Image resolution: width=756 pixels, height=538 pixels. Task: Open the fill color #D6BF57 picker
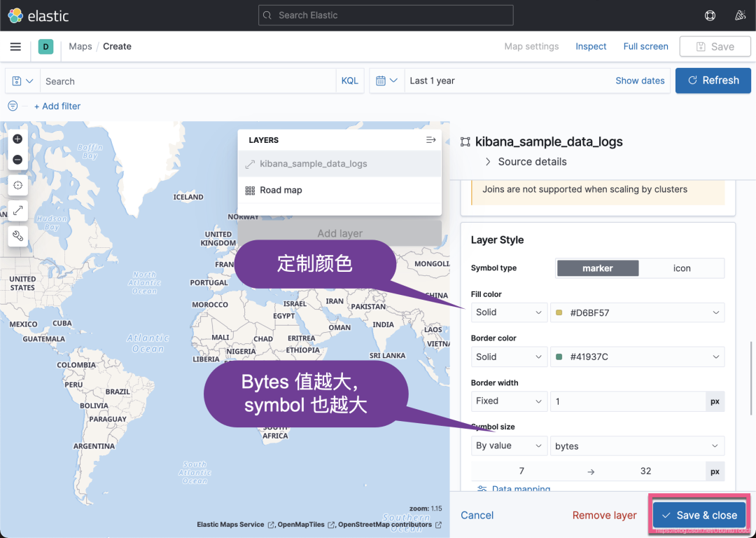[x=637, y=312]
